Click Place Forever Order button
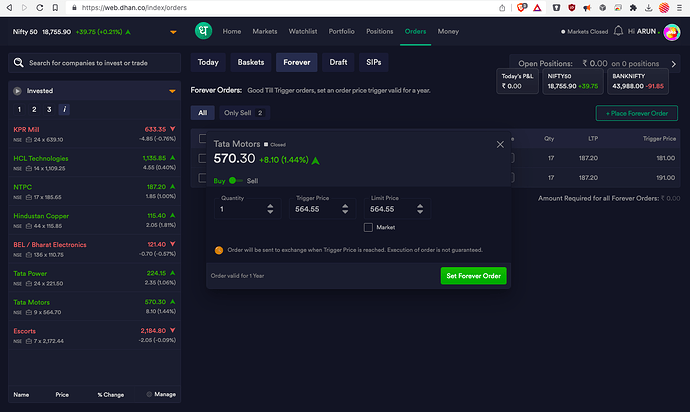Viewport: 690px width, 412px height. [x=637, y=113]
